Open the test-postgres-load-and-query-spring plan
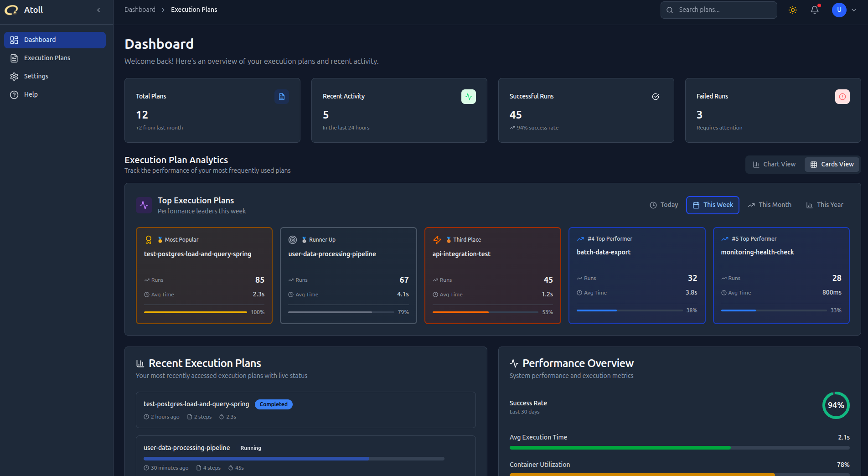 click(196, 404)
